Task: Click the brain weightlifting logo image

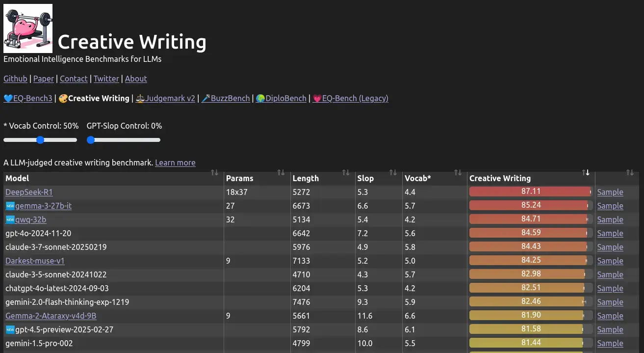Action: (28, 28)
